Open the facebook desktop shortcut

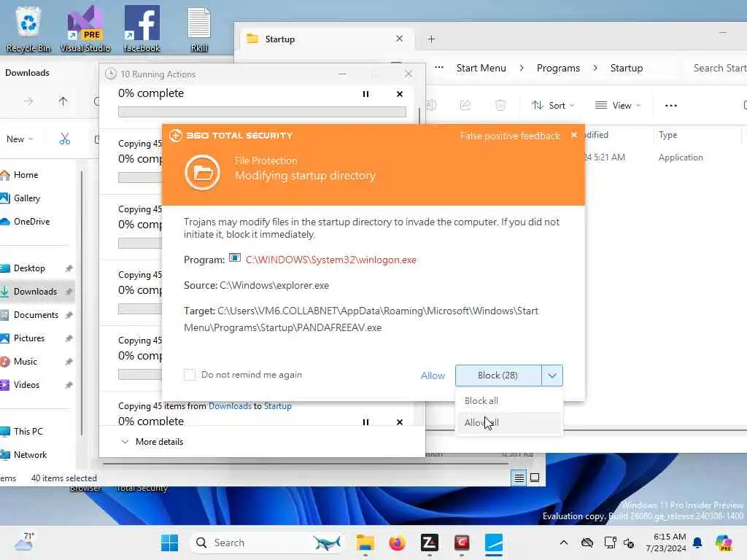(x=142, y=28)
